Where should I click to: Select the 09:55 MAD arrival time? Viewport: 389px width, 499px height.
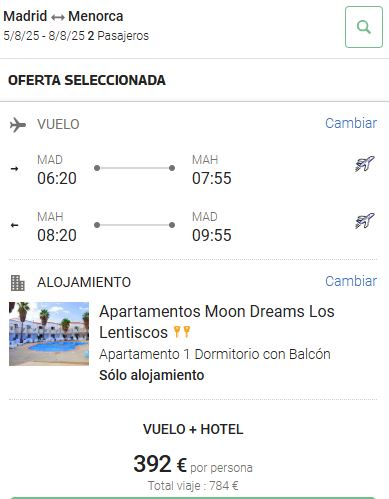coord(212,235)
